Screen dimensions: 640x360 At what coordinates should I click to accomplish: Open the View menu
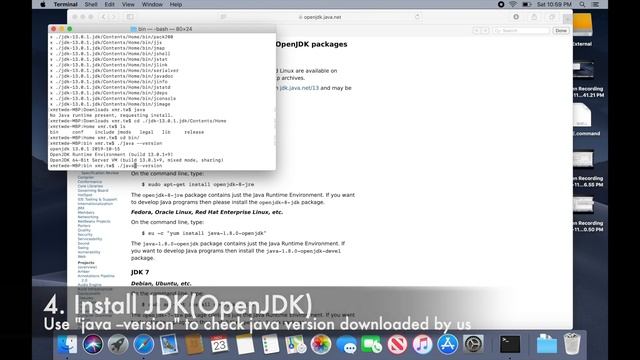(128, 4)
